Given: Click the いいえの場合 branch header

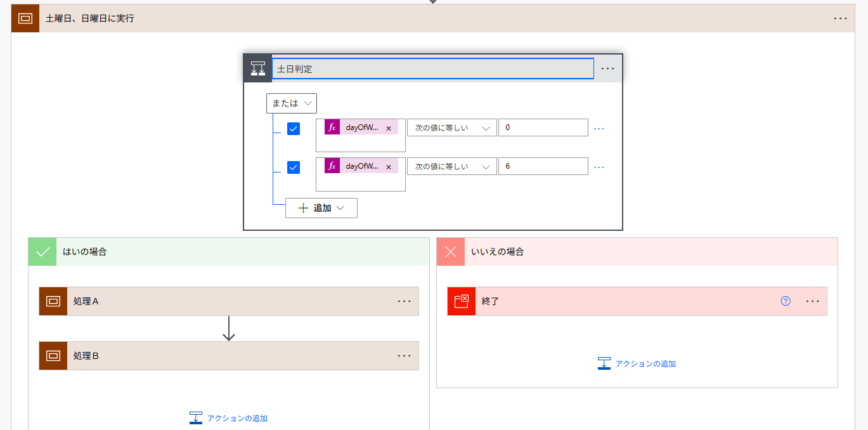Looking at the screenshot, I should 637,252.
